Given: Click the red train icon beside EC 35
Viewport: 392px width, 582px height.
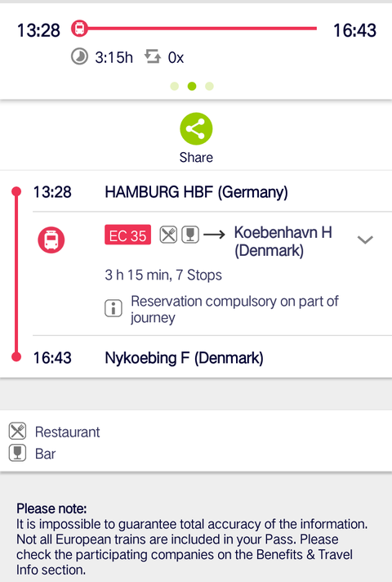Looking at the screenshot, I should tap(51, 240).
